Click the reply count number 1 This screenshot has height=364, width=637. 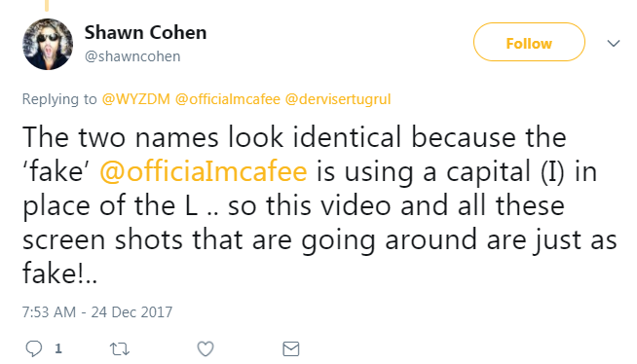point(58,348)
